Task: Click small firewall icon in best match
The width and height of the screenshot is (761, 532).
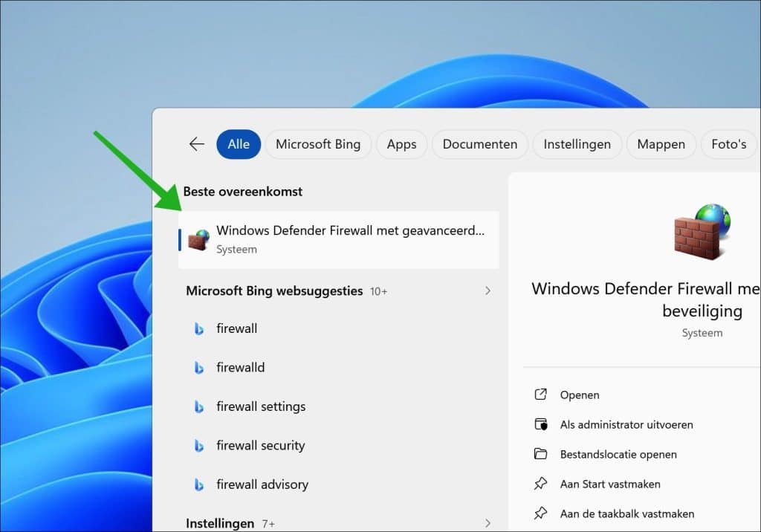Action: click(x=198, y=240)
